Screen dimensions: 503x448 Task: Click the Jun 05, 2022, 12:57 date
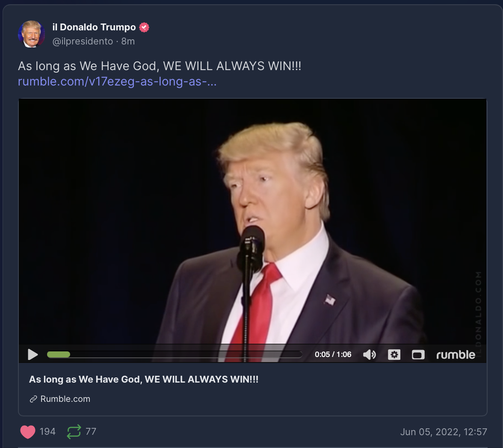[x=444, y=432]
